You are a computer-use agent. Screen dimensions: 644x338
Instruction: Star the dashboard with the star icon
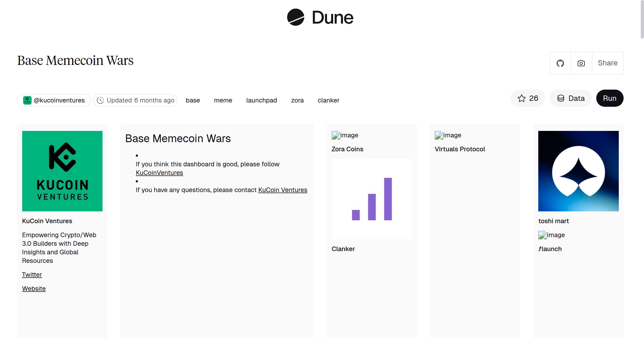[521, 98]
